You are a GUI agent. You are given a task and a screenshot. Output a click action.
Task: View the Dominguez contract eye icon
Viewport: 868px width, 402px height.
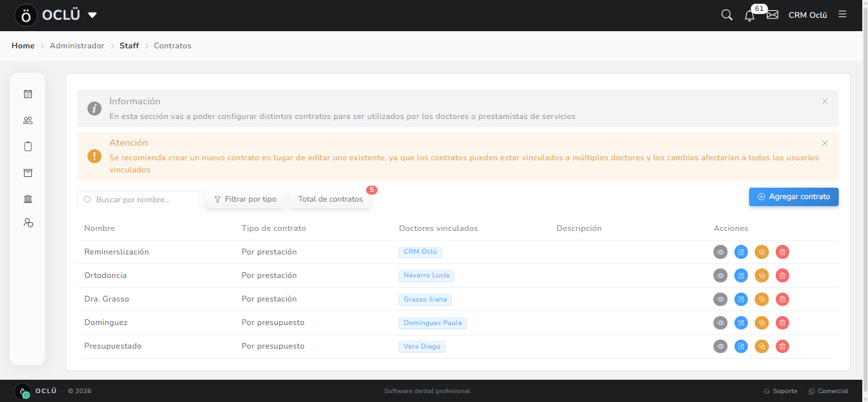click(x=720, y=322)
